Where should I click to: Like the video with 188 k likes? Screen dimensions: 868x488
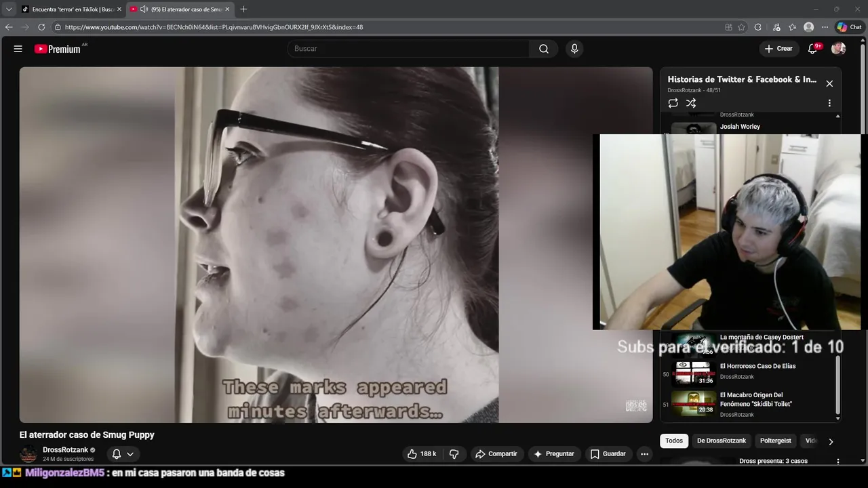tap(421, 454)
